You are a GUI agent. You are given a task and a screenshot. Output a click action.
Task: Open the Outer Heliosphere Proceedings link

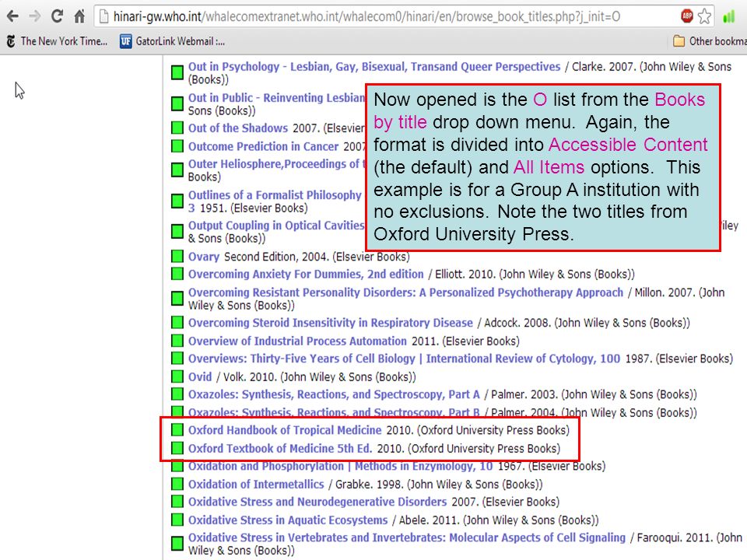(276, 164)
